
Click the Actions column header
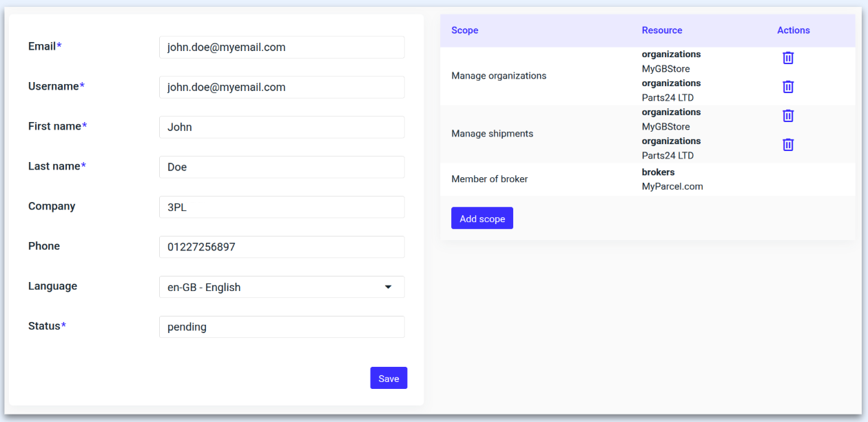[793, 30]
